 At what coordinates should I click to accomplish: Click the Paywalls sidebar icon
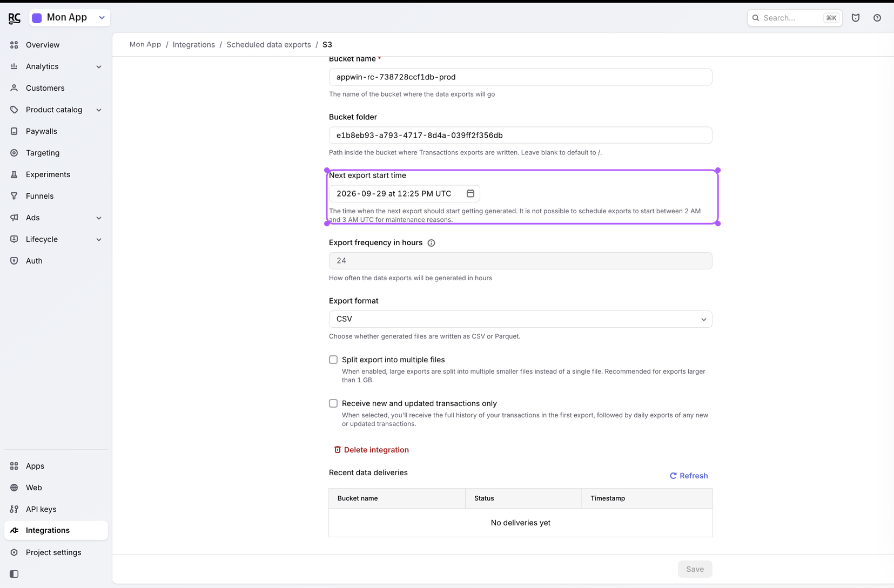point(14,131)
